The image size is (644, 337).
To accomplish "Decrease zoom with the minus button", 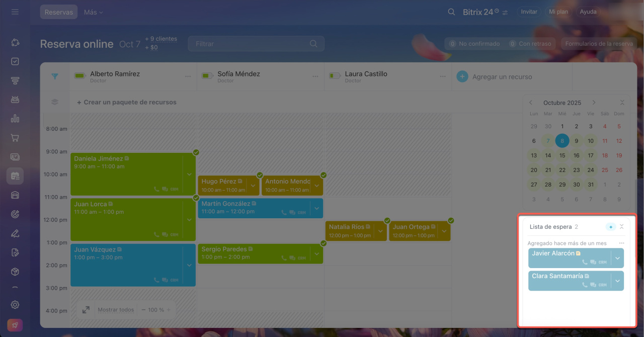I will 144,310.
